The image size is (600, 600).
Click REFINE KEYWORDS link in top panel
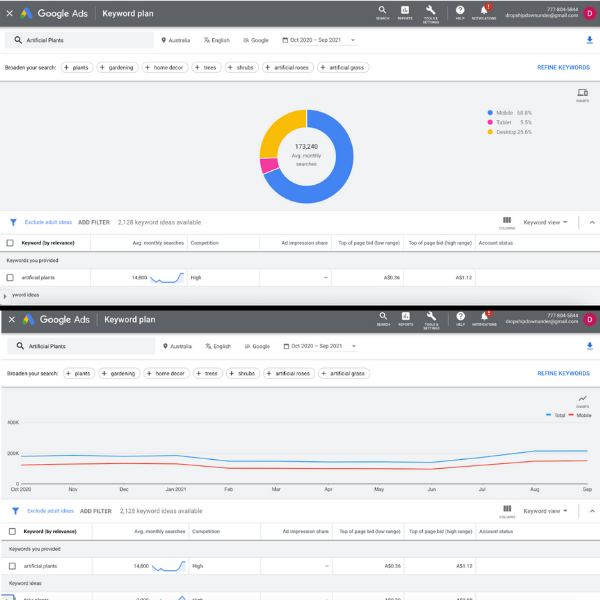click(563, 67)
